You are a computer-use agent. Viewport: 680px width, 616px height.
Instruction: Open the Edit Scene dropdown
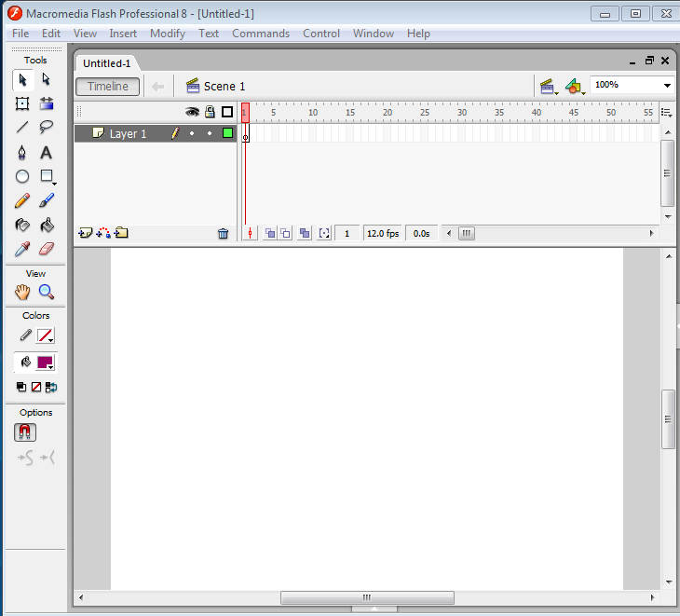[549, 87]
